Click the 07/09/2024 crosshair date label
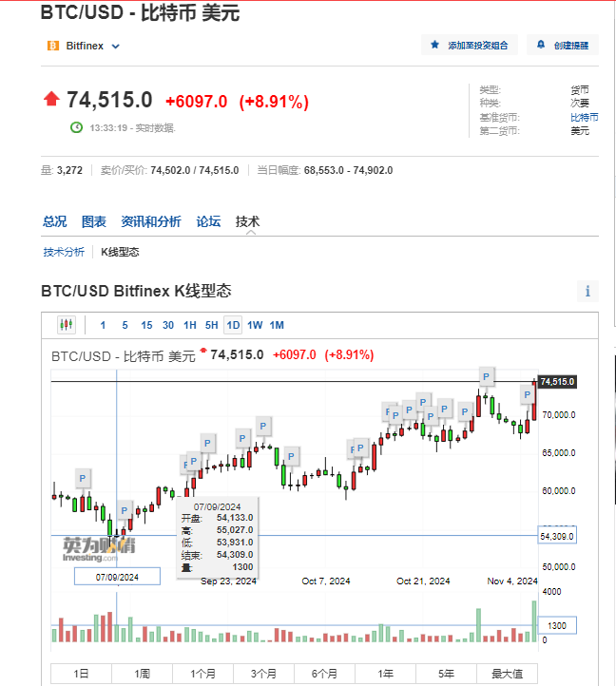The image size is (616, 686). (x=117, y=577)
